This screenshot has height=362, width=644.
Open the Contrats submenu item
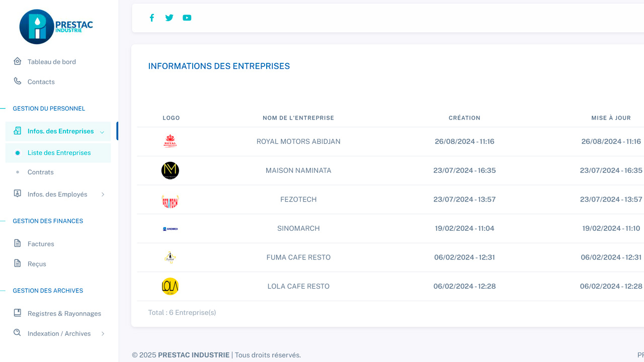coord(40,172)
